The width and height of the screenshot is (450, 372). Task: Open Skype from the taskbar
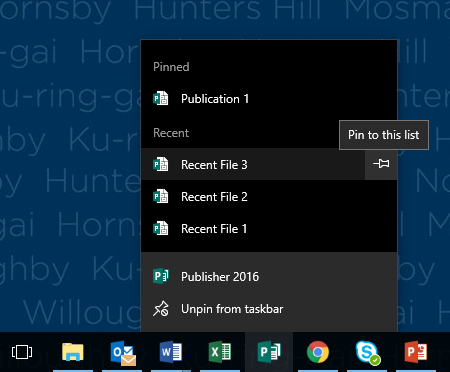coord(368,352)
